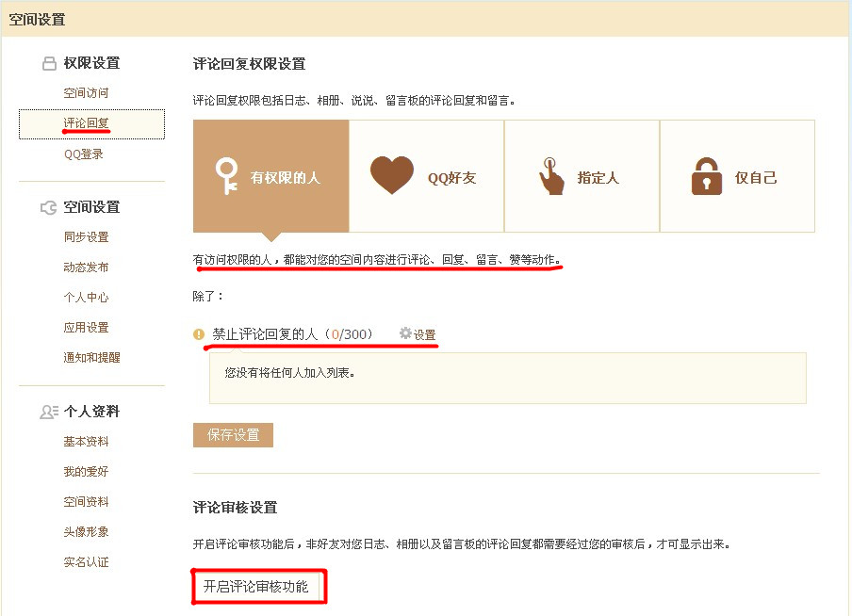Choose QQ好友 as comment permission option
Image resolution: width=852 pixels, height=616 pixels.
[426, 175]
